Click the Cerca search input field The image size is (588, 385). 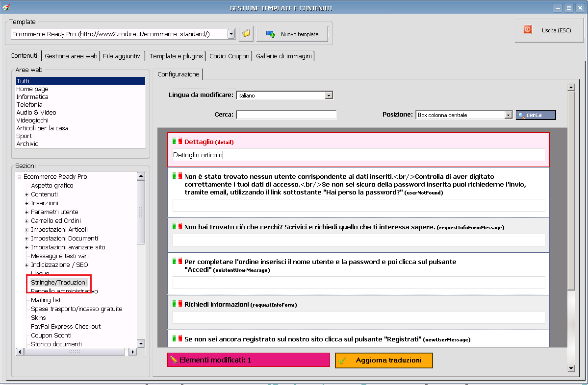[x=286, y=115]
